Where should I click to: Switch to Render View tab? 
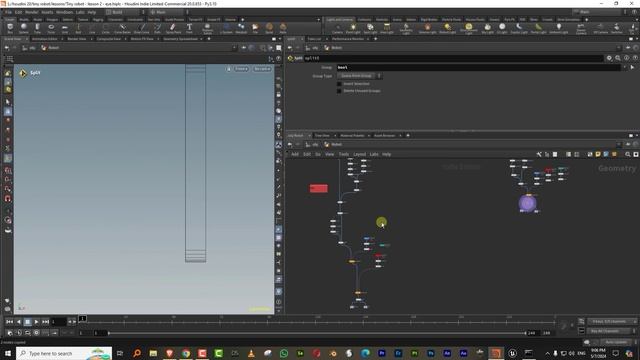coord(77,39)
